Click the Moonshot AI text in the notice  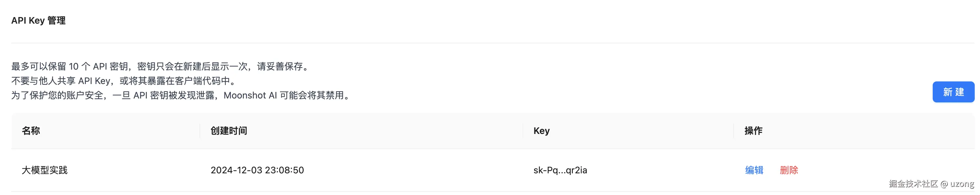pos(250,96)
